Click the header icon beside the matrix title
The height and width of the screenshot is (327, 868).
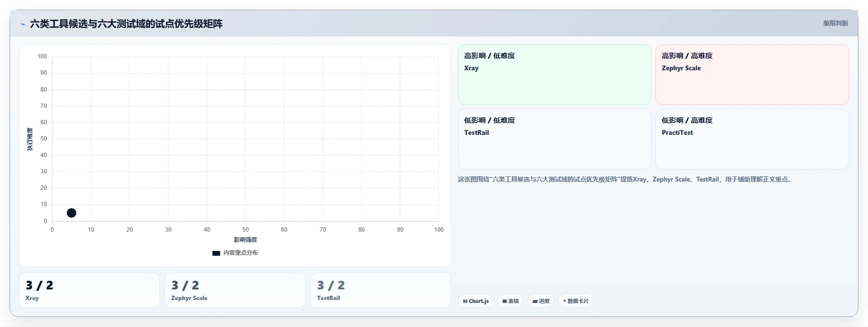pos(23,24)
